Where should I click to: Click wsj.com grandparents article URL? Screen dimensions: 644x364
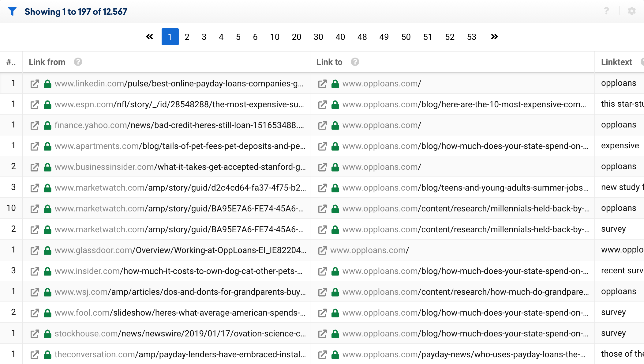click(x=180, y=292)
